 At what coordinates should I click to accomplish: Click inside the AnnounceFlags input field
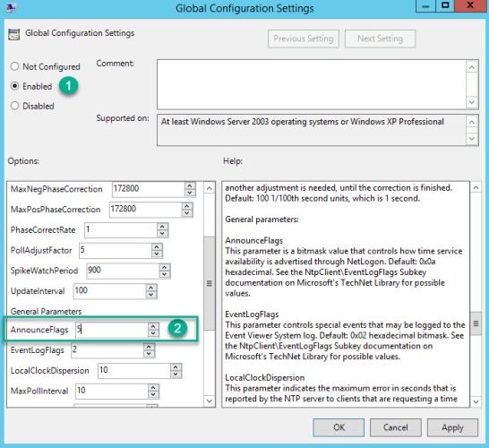[x=112, y=330]
